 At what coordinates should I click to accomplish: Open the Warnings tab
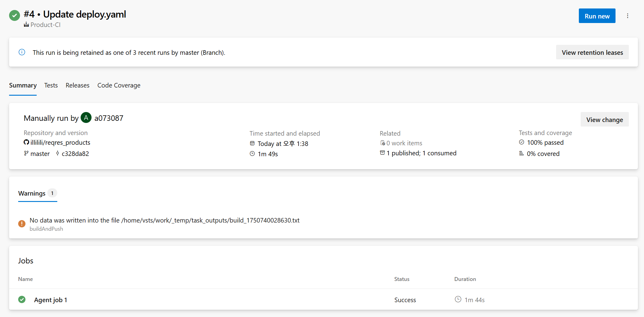coord(32,193)
